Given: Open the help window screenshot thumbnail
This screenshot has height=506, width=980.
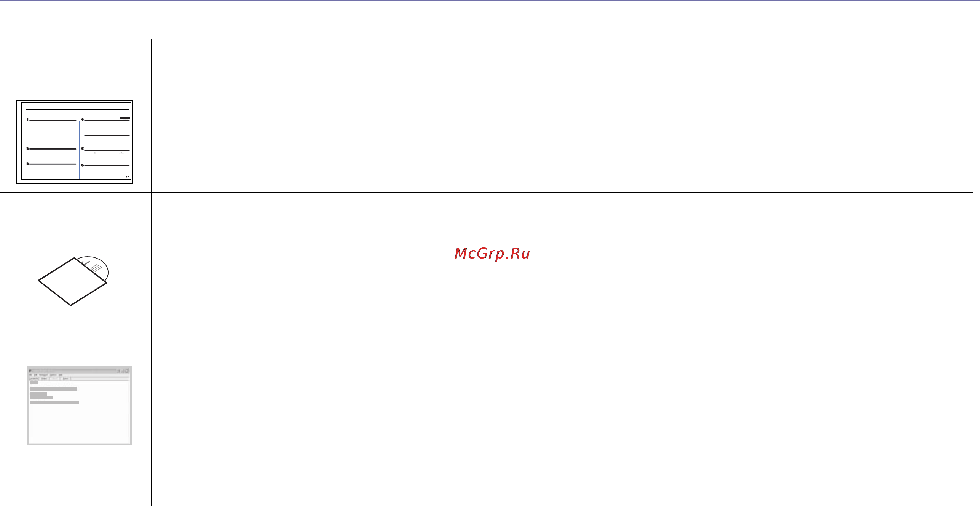Looking at the screenshot, I should [79, 406].
